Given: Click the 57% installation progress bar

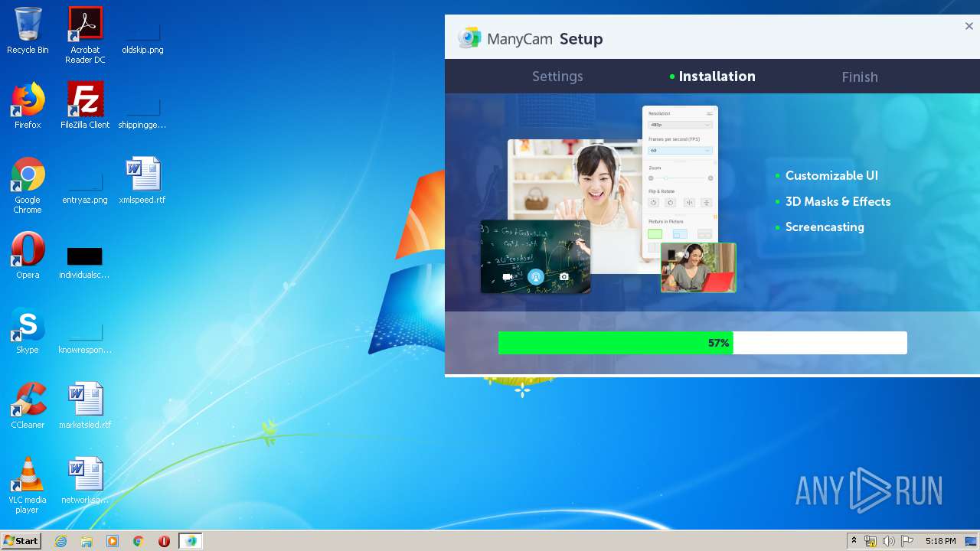Looking at the screenshot, I should click(x=702, y=343).
